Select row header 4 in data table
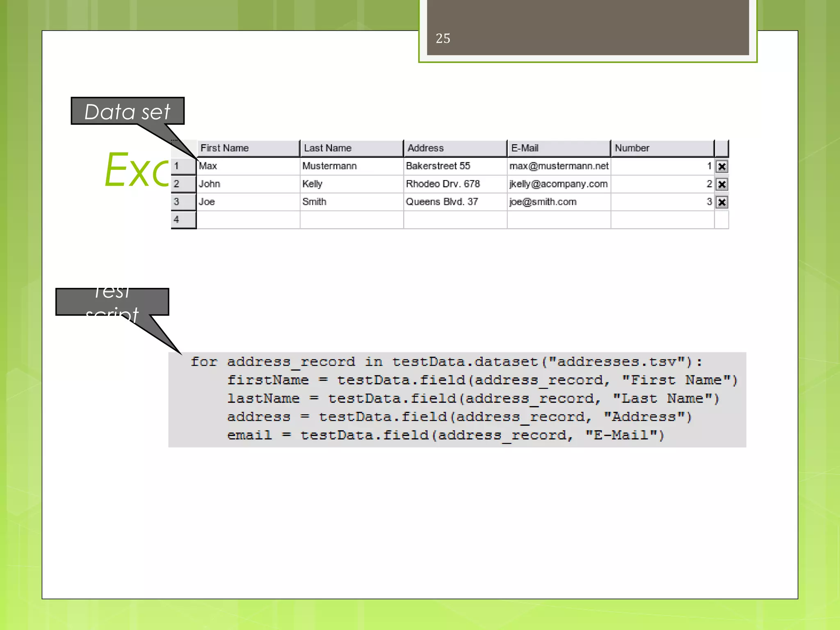The image size is (840, 630). (183, 219)
